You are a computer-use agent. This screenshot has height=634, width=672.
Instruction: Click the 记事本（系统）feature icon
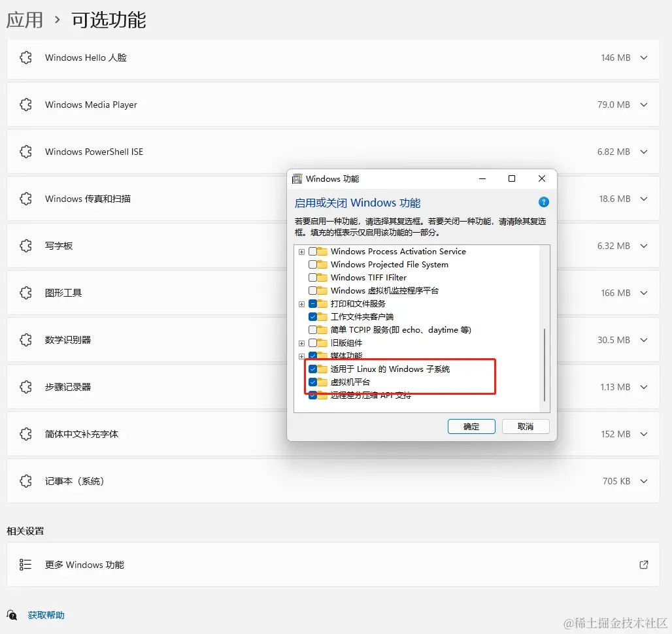(x=25, y=481)
